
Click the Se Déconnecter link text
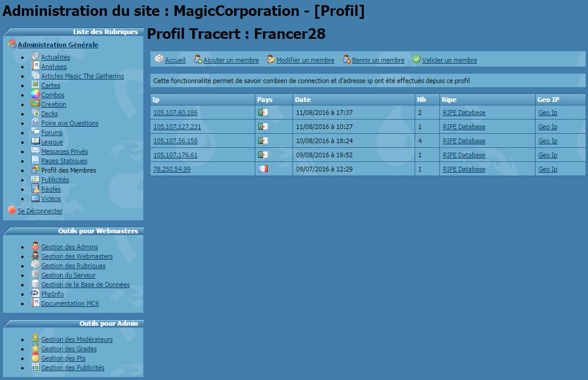coord(40,211)
